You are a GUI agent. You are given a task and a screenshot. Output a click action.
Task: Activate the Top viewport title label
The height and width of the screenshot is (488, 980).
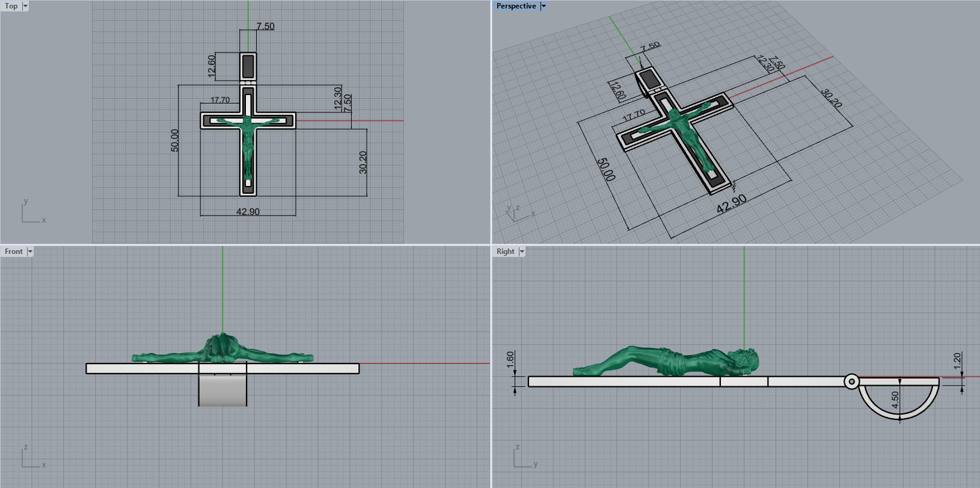point(11,6)
